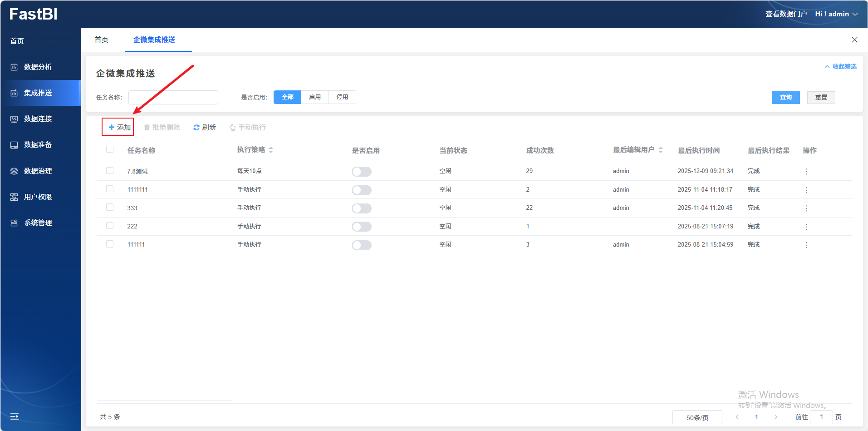Select 用户权限 in the sidebar menu
Viewport: 868px width, 431px height.
38,197
